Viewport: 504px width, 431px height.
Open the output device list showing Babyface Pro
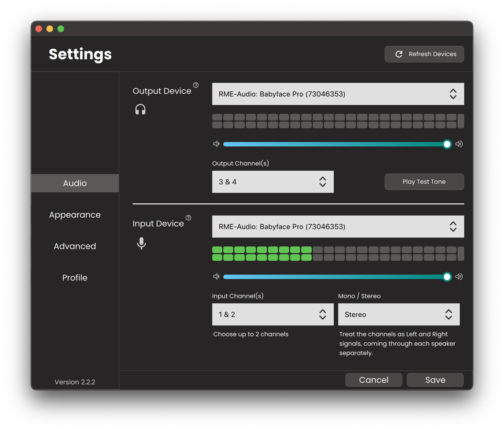(338, 94)
